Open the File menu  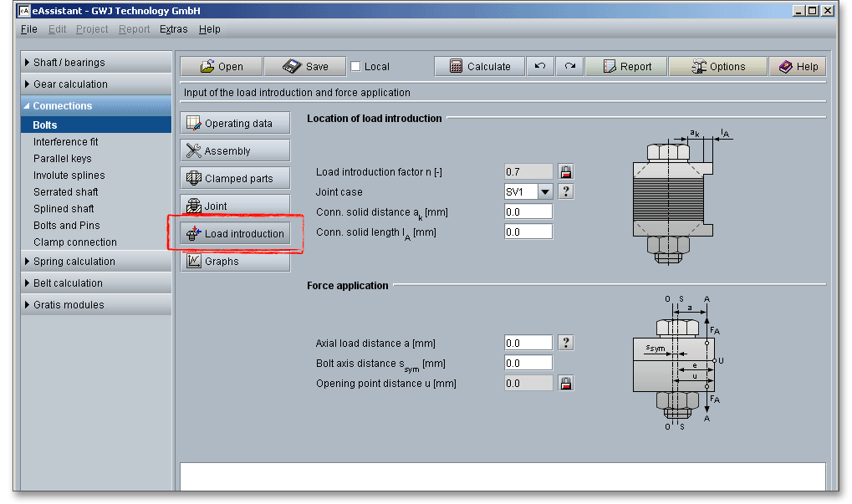(28, 29)
